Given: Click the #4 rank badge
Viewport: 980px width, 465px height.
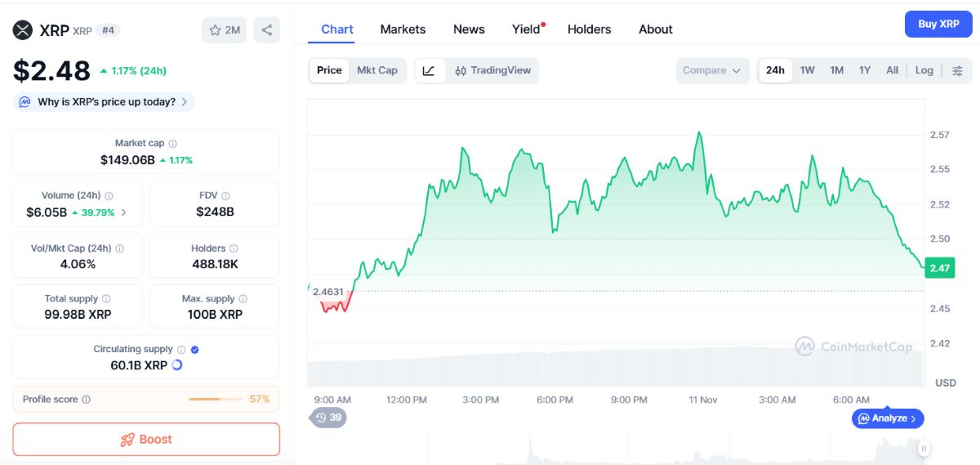Looking at the screenshot, I should (107, 30).
